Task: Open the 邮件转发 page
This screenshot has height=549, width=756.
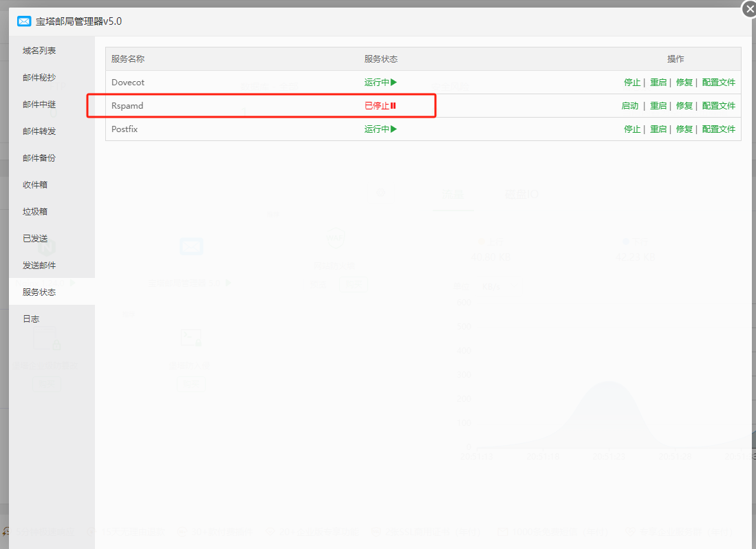Action: (39, 131)
